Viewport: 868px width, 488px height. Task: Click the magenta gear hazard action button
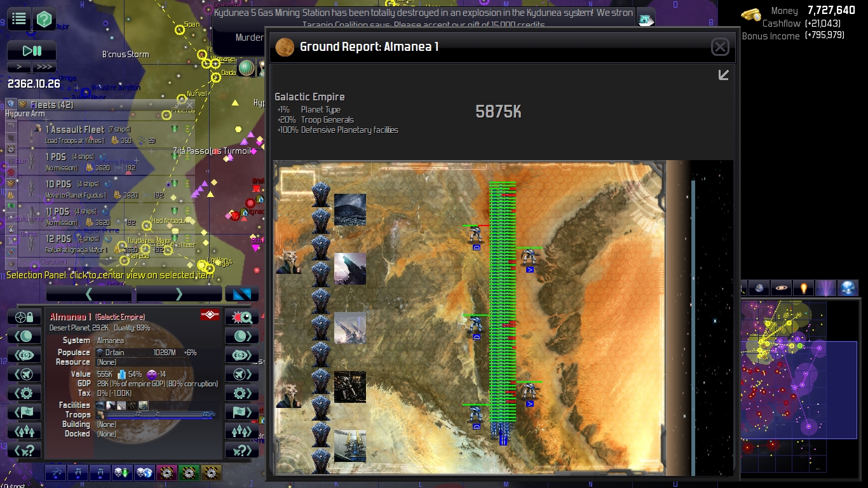(166, 472)
